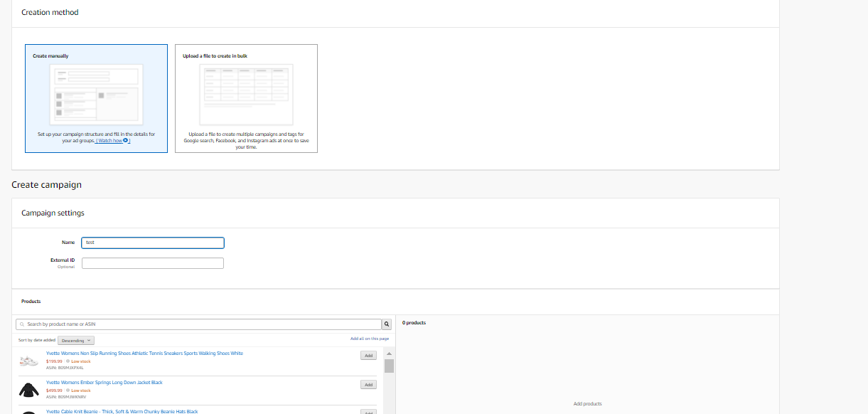Screen dimensions: 868x414
Task: Click the product list scrollbar
Action: point(389,365)
